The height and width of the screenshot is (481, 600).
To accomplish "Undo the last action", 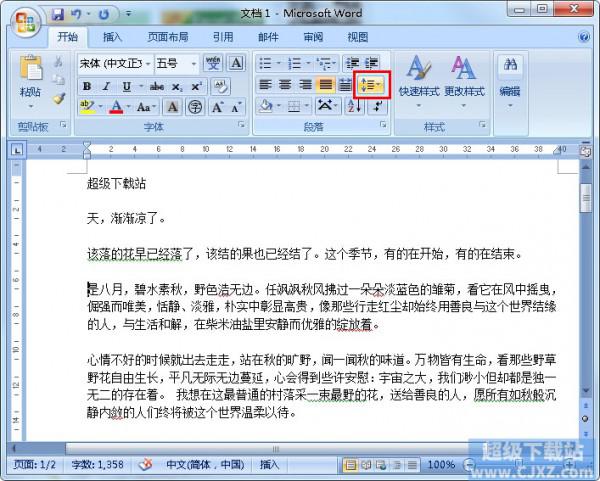I will [76, 15].
